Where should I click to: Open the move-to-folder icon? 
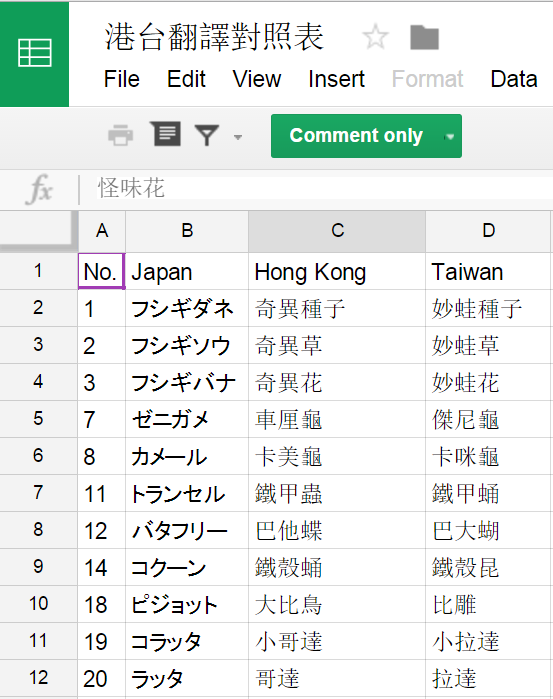[x=424, y=37]
